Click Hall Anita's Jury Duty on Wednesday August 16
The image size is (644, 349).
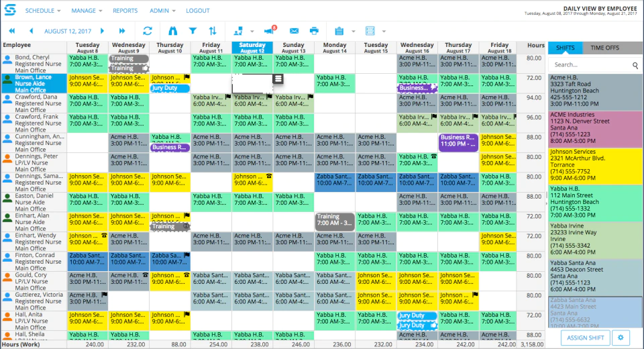417,315
